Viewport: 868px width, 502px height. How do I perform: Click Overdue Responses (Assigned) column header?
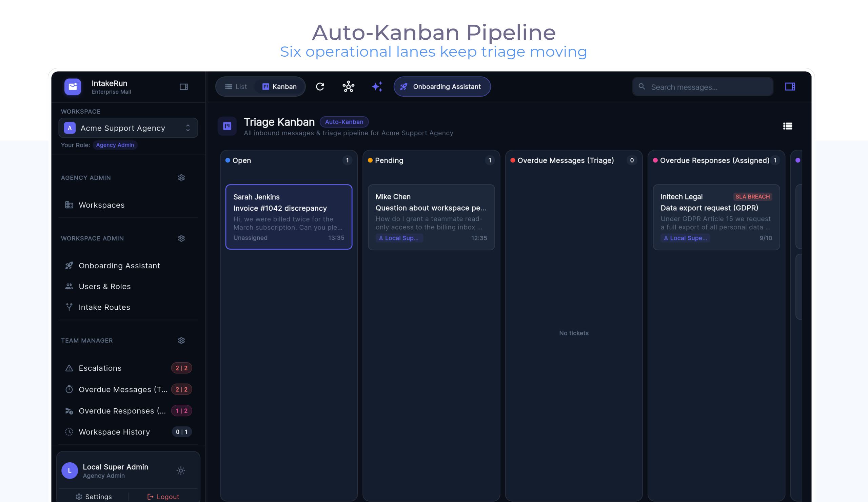[716, 160]
